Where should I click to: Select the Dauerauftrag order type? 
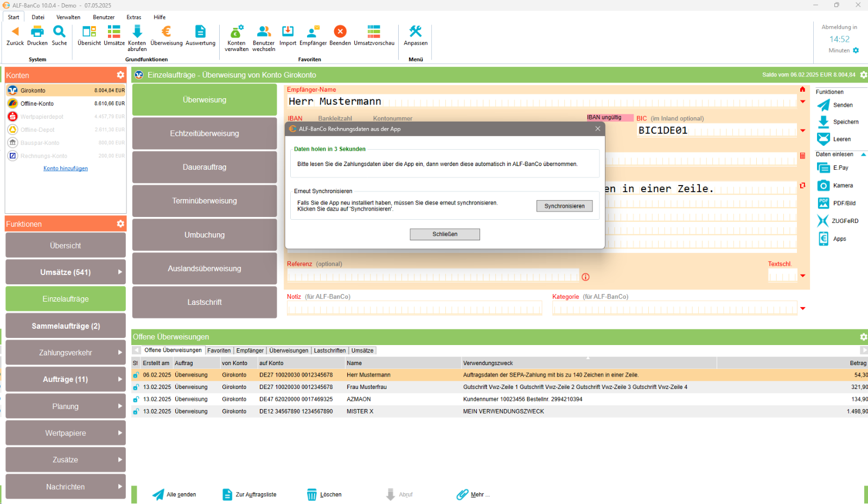click(x=205, y=167)
